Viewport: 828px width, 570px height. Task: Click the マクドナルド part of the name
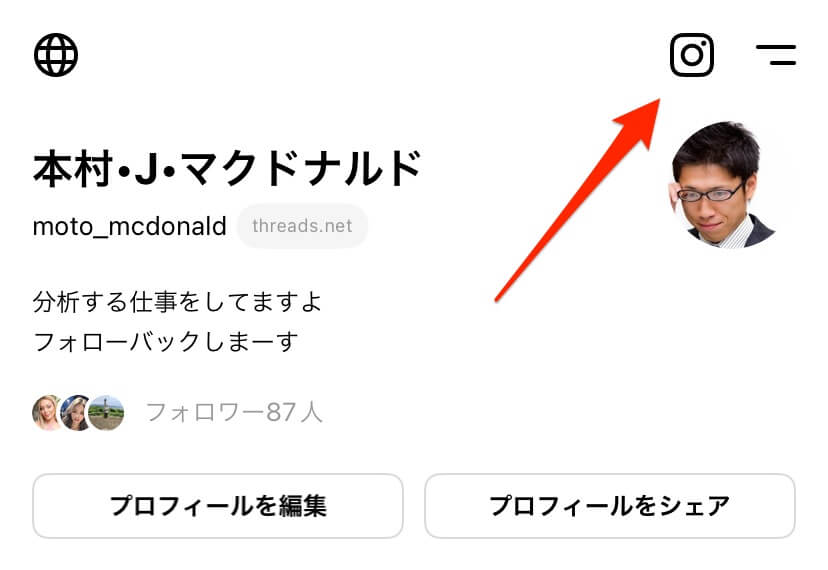302,169
